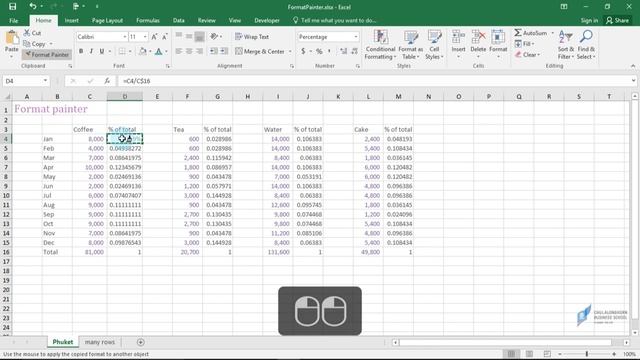Click the Name Box showing D4

tap(25, 81)
